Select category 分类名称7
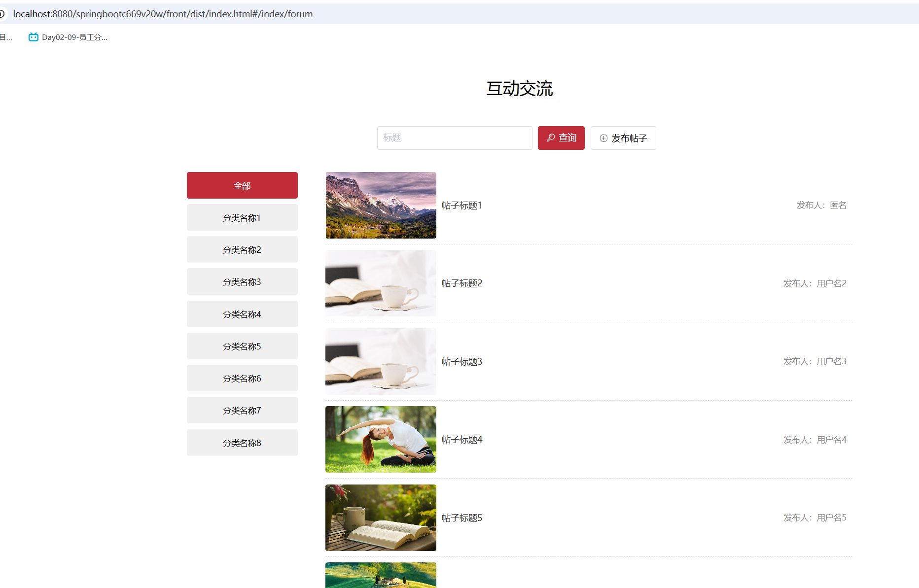The width and height of the screenshot is (919, 588). 242,410
